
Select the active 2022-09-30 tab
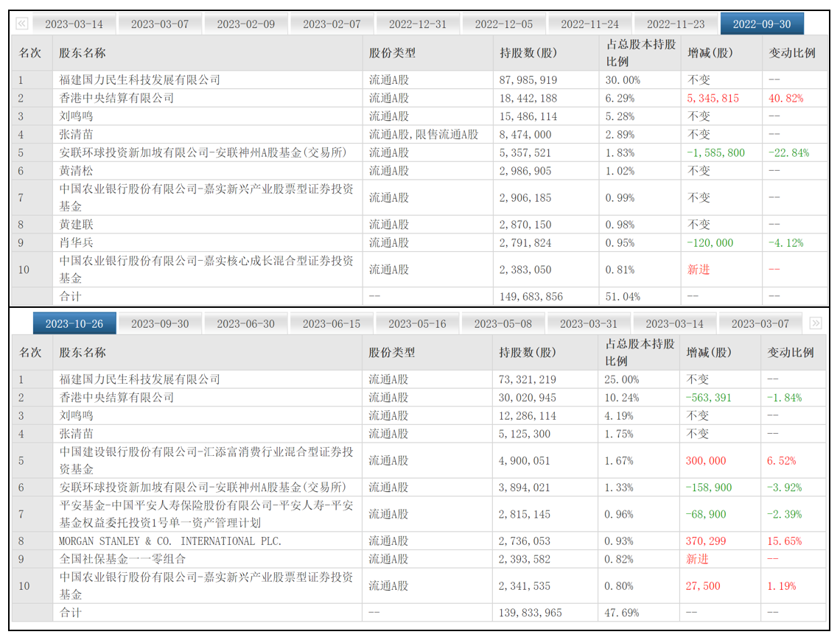[762, 24]
